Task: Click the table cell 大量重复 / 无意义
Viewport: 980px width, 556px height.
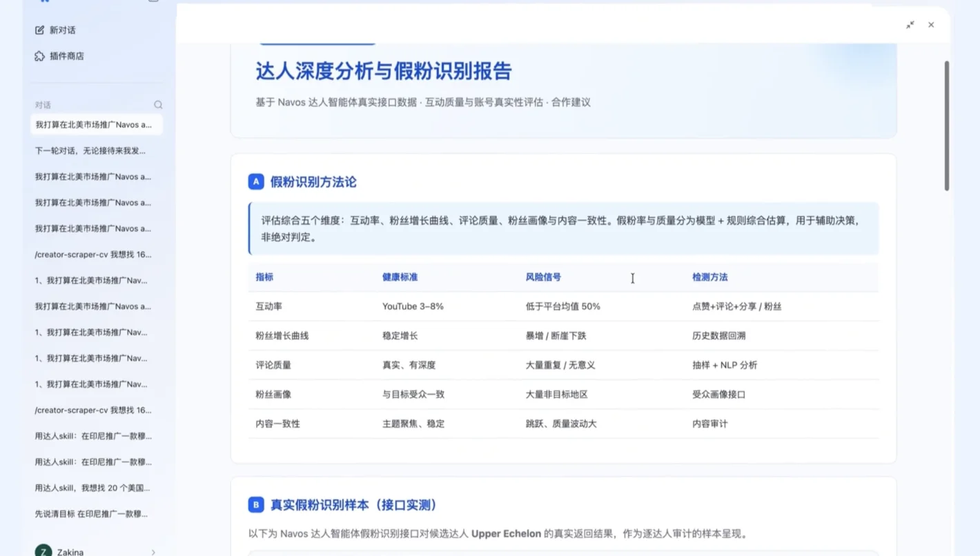Action: [x=560, y=365]
